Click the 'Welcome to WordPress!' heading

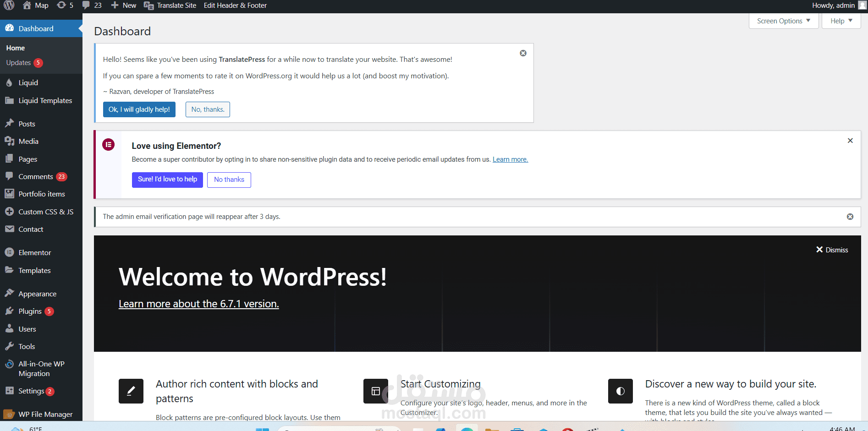(253, 277)
